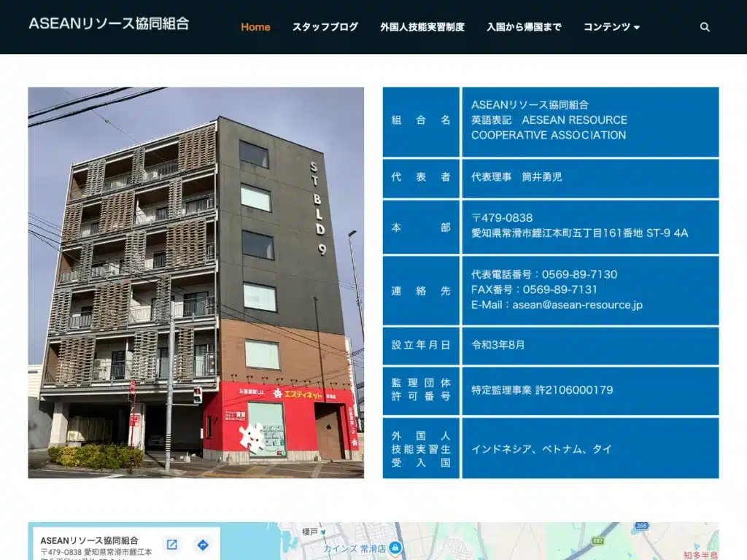Go to the Home menu item

255,27
